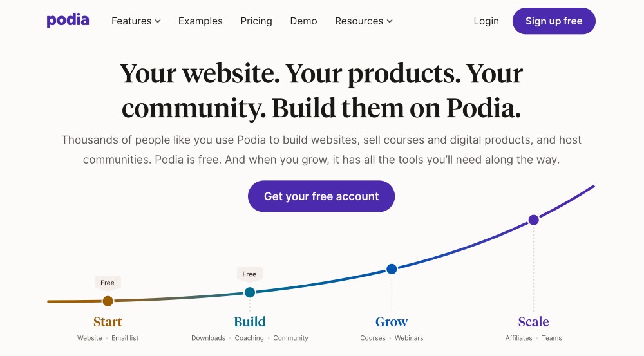
Task: Click Get your free account button
Action: [321, 196]
